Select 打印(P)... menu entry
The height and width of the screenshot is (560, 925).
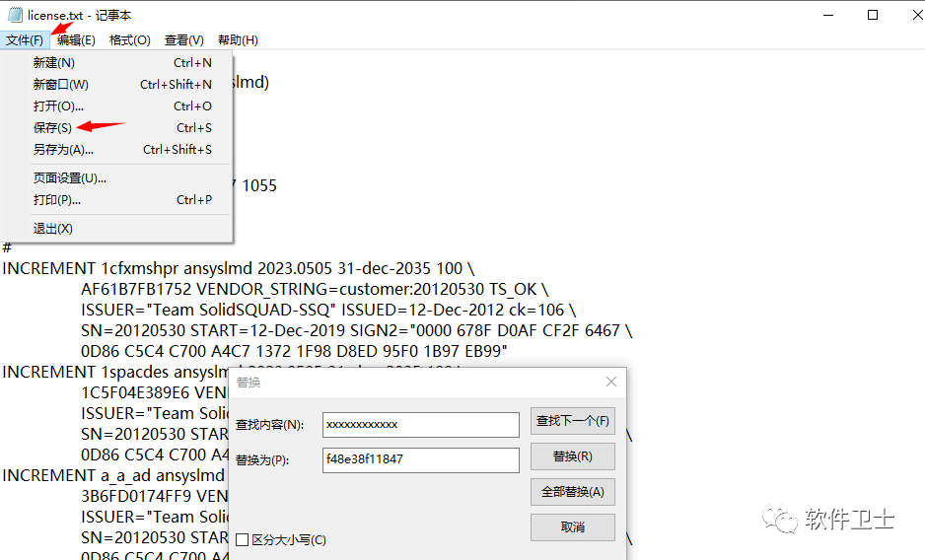116,200
